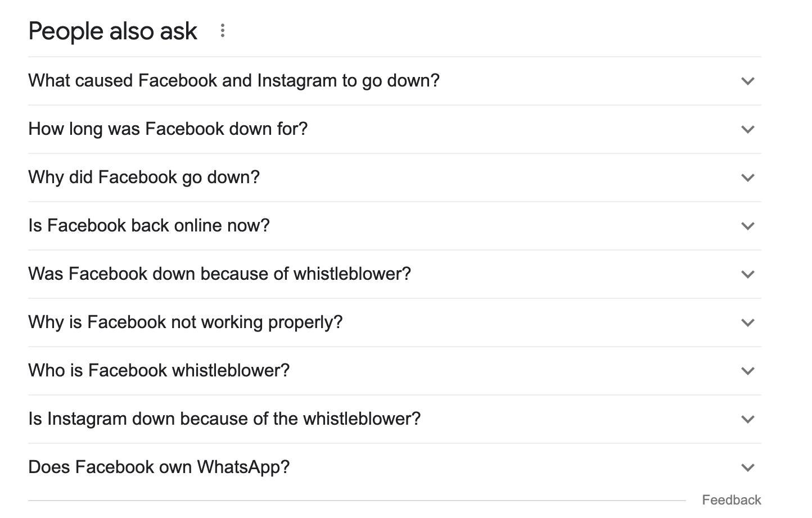Viewport: 812px width, 518px height.
Task: Expand the chevron for 'How long was Facebook down for?'
Action: click(x=748, y=129)
